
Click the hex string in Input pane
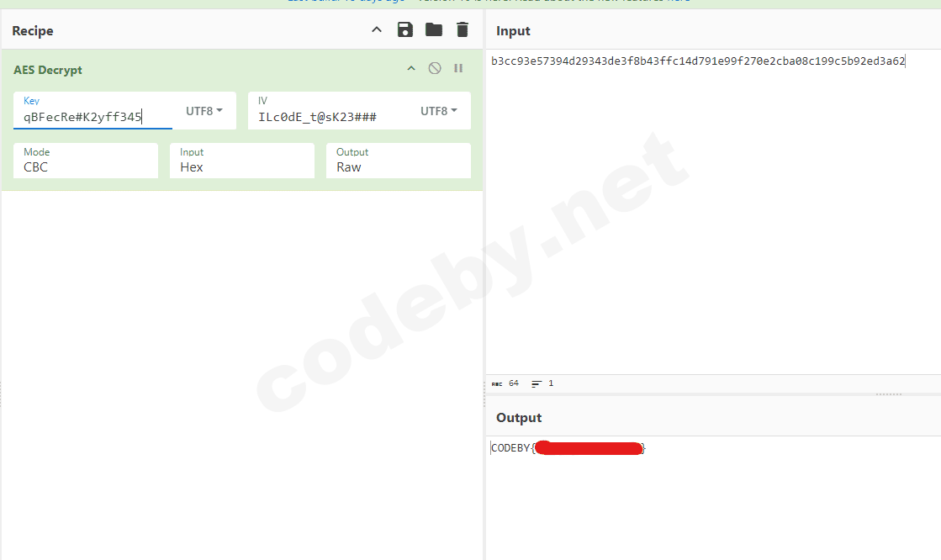click(x=698, y=61)
